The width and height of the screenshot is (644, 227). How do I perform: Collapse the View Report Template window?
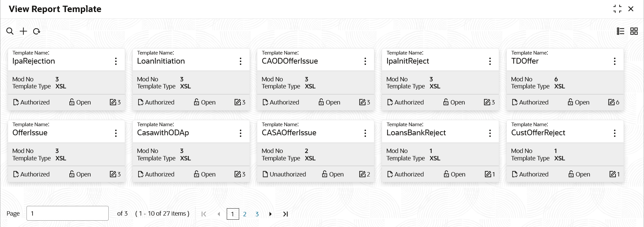617,9
